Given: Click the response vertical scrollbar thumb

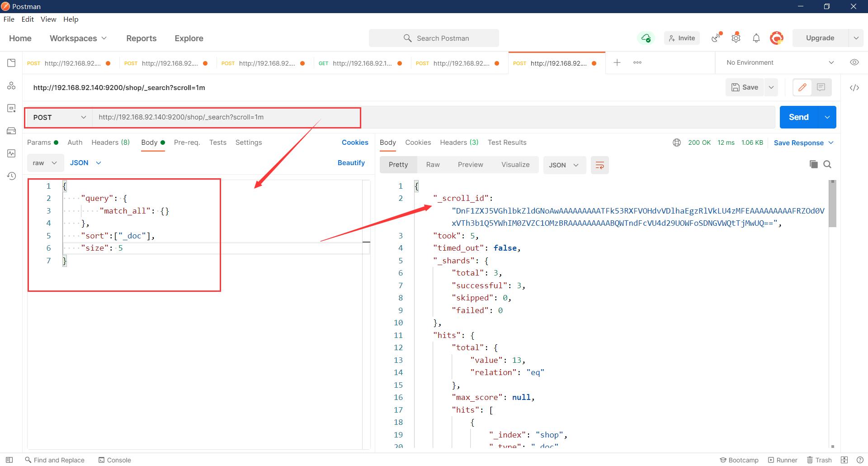Looking at the screenshot, I should pos(832,204).
